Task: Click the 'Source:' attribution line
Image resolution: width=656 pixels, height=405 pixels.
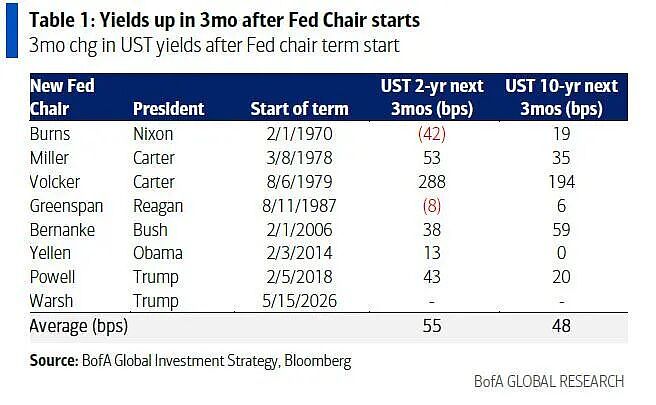Action: [190, 361]
